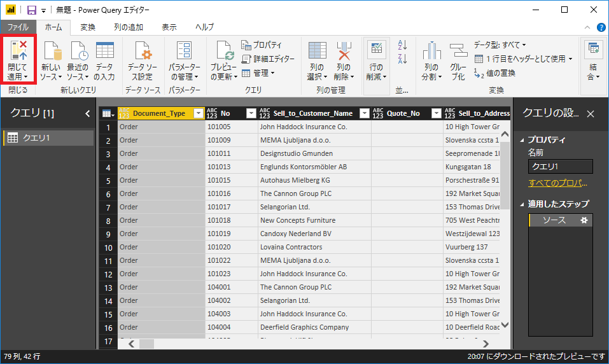Viewport: 609px width, 364px height.
Task: Click the horizontal scrollbar right arrow
Action: point(486,344)
